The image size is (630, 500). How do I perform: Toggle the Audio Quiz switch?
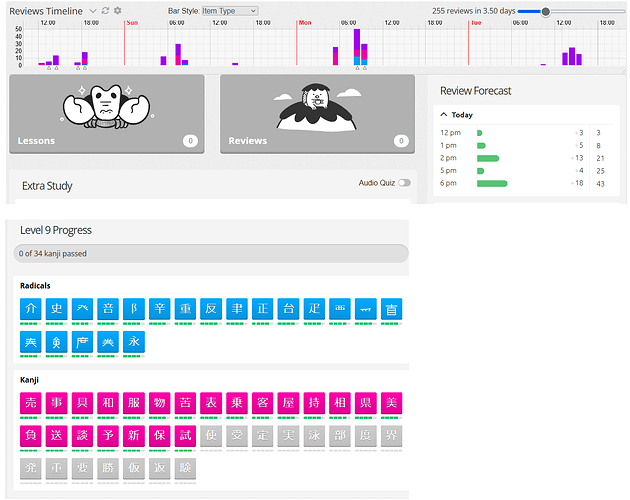point(404,183)
